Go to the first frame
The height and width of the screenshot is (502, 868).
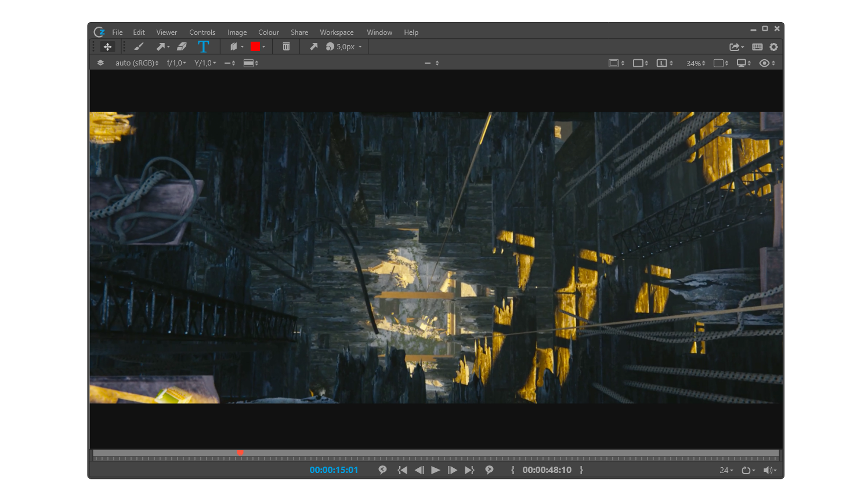tap(402, 470)
